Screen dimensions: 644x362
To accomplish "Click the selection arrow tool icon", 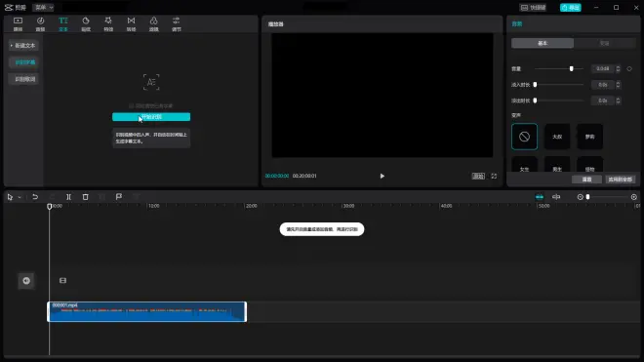I will [x=10, y=197].
